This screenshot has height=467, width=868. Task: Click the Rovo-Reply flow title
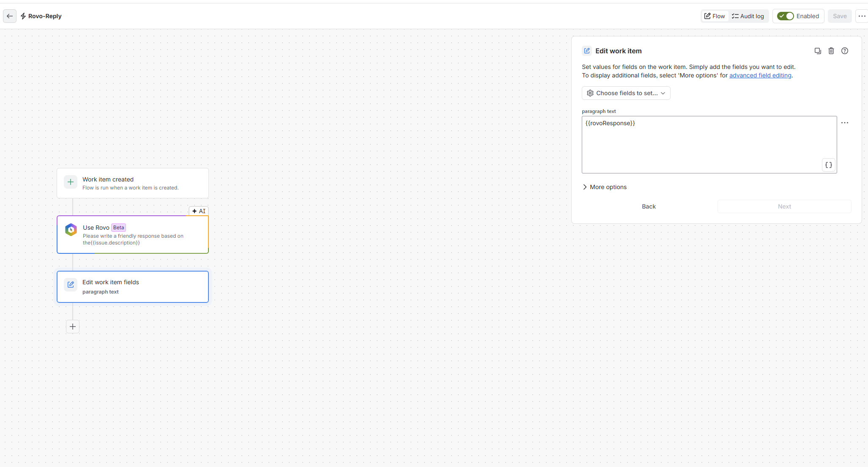click(45, 16)
